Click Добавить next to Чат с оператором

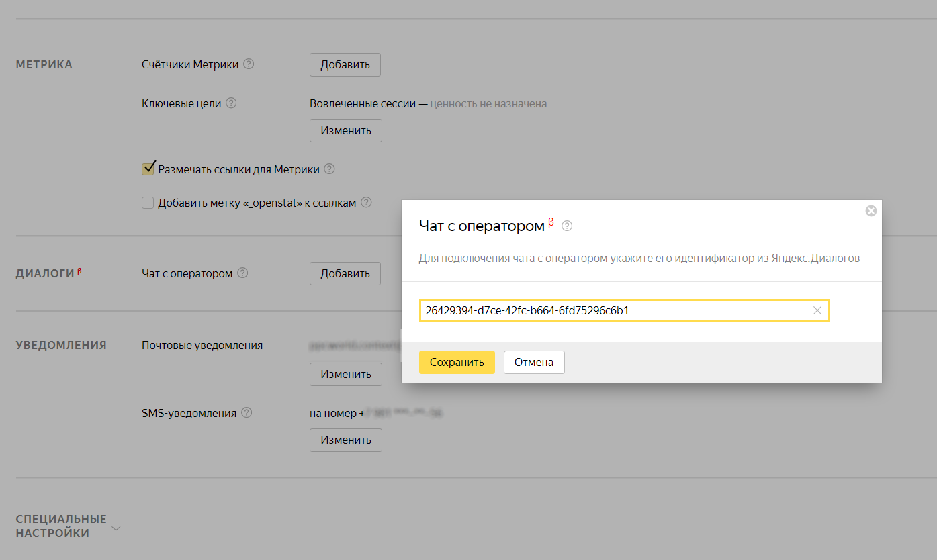point(345,274)
